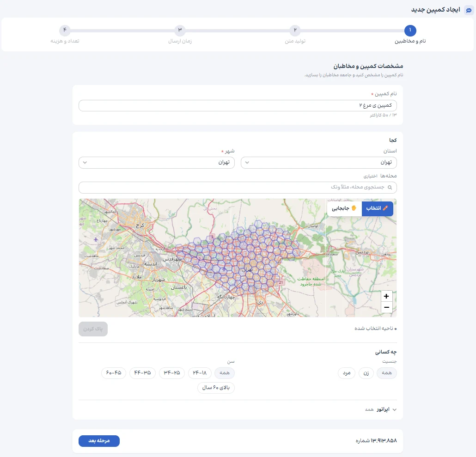Image resolution: width=476 pixels, height=457 pixels.
Task: Choose the ۲۴-۱۸ age range
Action: click(x=200, y=372)
